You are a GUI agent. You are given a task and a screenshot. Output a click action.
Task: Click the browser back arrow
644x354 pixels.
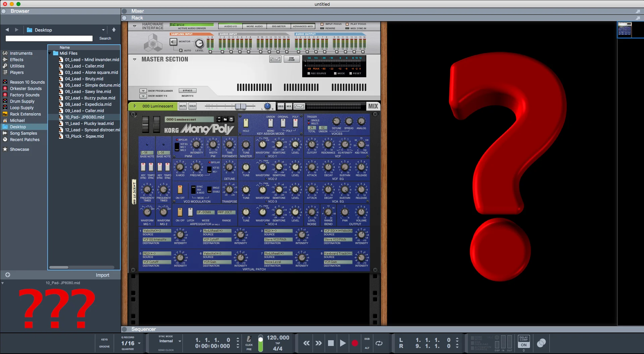point(7,30)
